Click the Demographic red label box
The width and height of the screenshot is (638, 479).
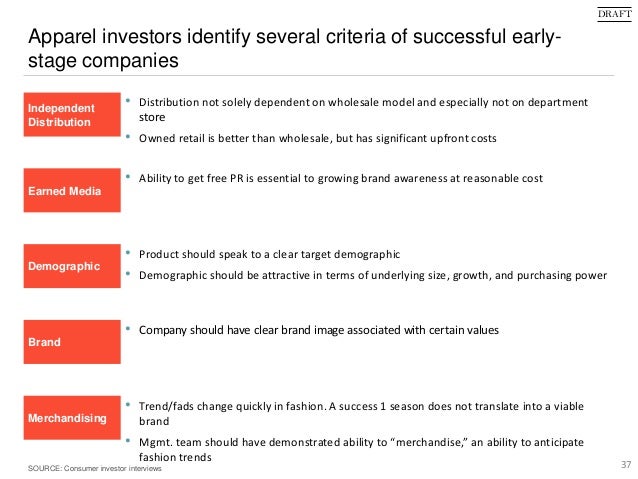[x=72, y=266]
